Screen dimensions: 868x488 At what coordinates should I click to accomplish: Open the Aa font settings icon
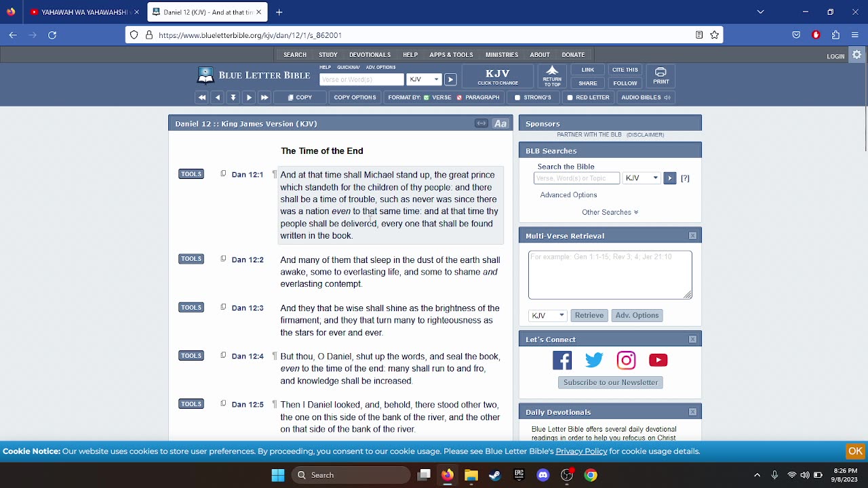pos(500,123)
